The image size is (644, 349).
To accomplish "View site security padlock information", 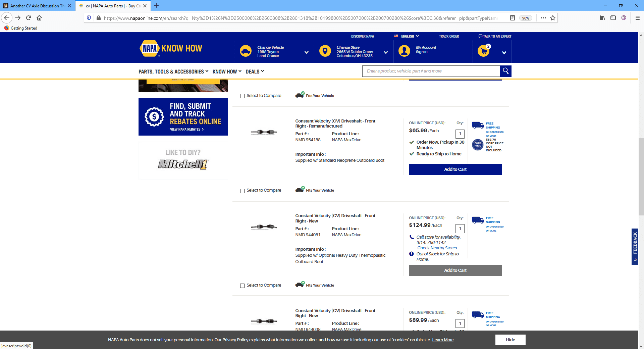I will click(98, 18).
